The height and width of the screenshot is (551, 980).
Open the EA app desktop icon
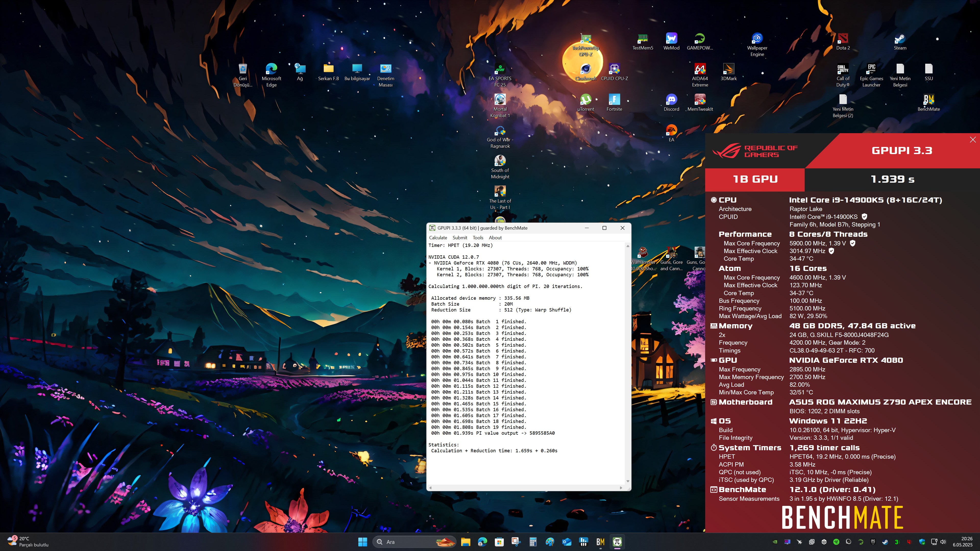point(671,133)
